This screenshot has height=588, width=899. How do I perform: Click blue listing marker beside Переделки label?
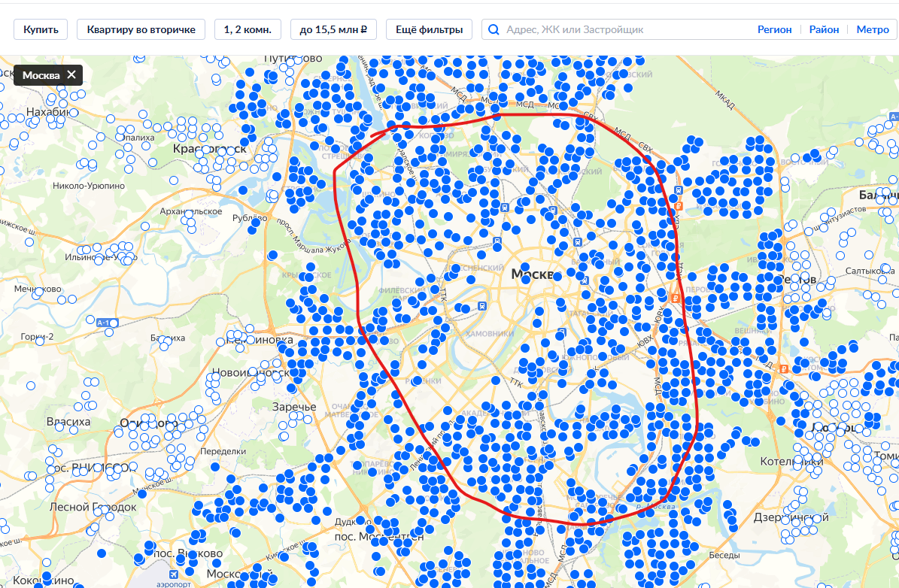coord(215,467)
